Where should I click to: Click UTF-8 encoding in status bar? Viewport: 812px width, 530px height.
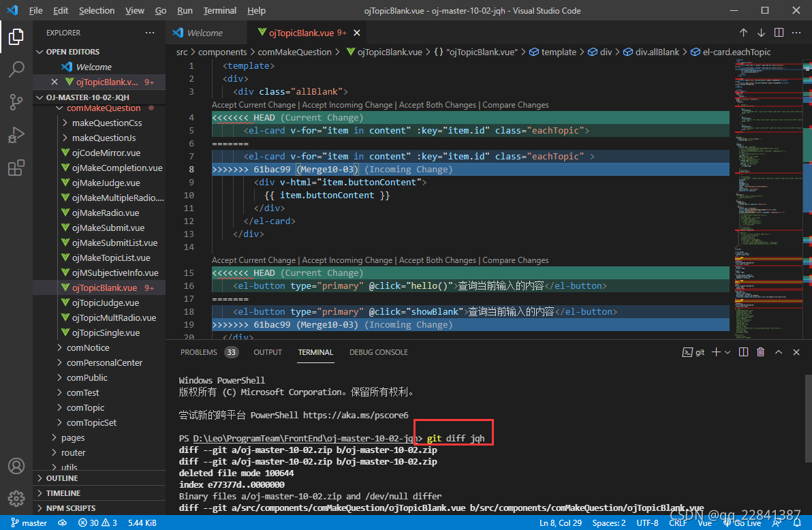647,523
